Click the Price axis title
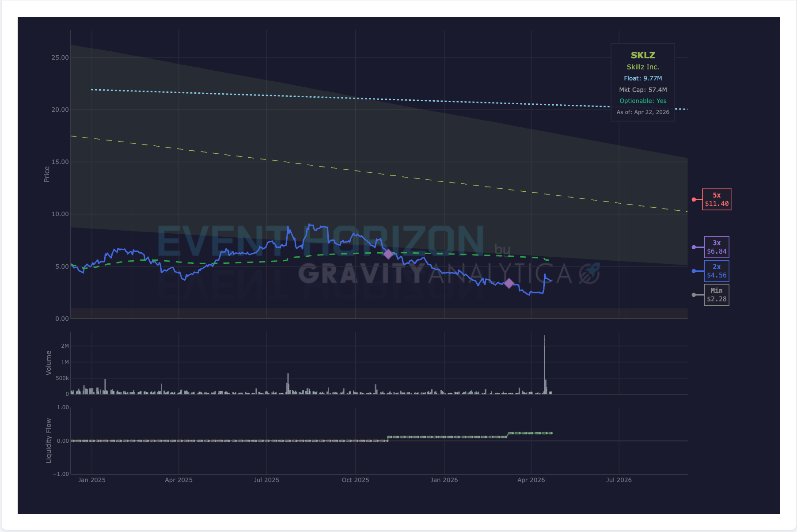797x532 pixels. click(47, 174)
